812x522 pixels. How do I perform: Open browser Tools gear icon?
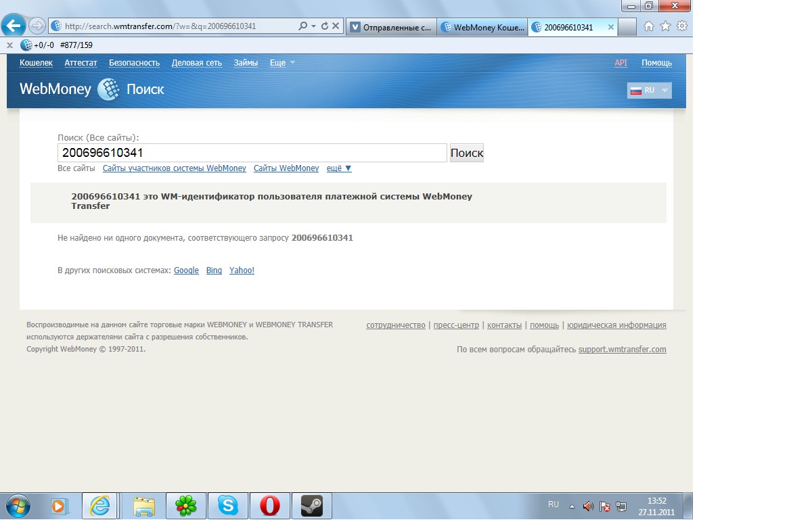point(682,26)
